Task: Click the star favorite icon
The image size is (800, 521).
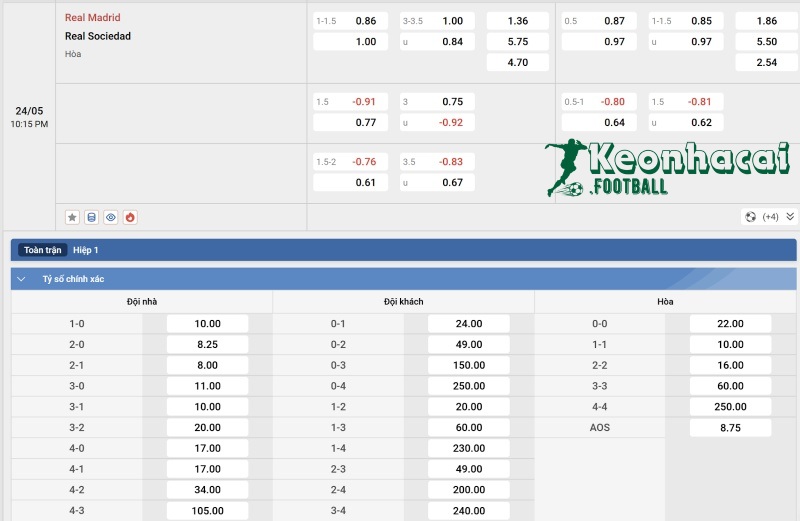Action: (72, 217)
